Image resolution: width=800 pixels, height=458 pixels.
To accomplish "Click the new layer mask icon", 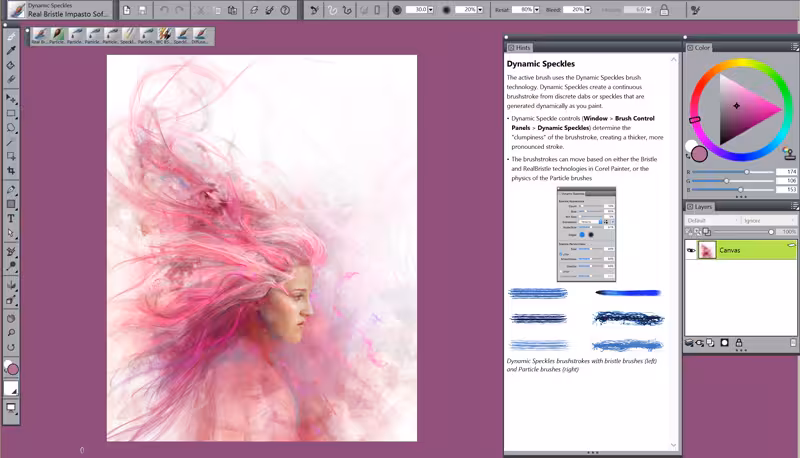I will (724, 343).
